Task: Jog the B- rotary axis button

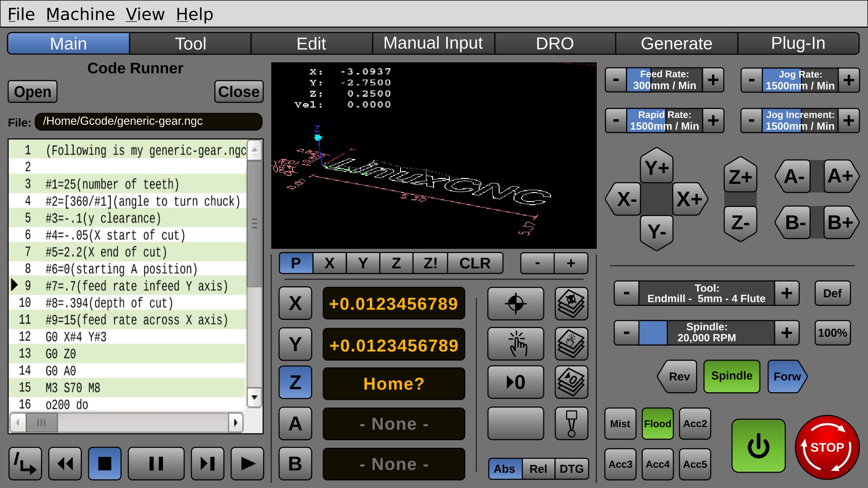Action: (x=793, y=223)
